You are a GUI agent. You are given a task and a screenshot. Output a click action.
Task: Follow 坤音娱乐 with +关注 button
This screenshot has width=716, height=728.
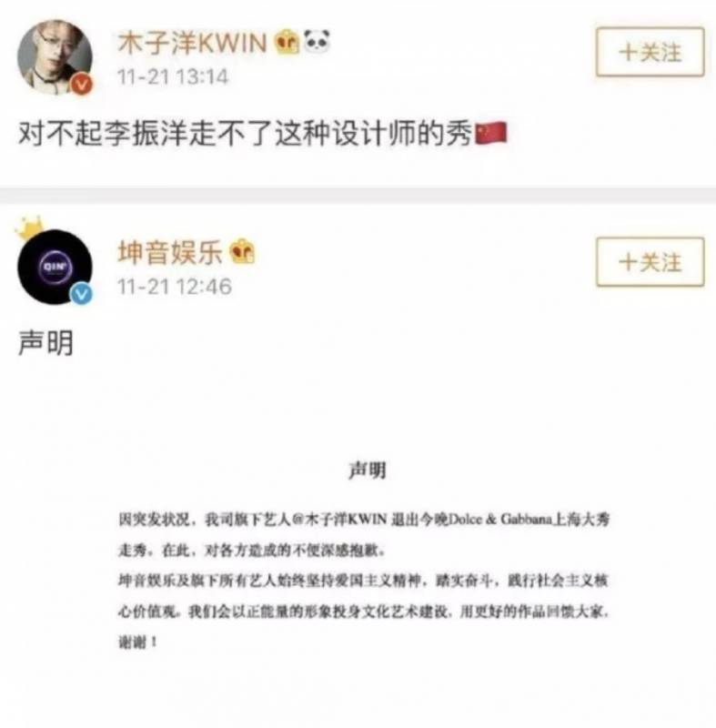click(650, 262)
